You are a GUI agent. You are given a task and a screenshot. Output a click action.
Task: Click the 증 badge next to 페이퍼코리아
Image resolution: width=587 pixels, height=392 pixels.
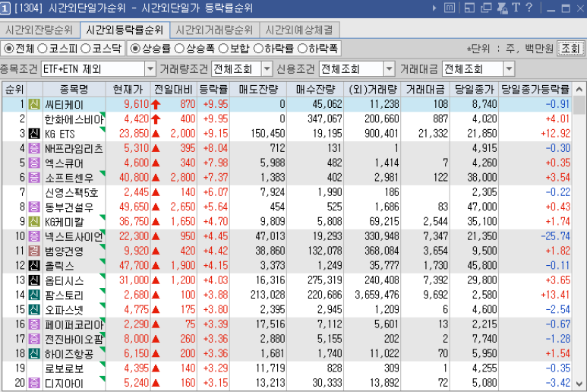(x=34, y=324)
